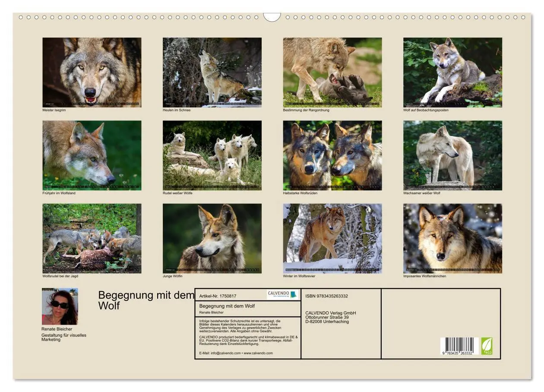Click the Meister Isegrim wolf thumbnail
Screen dimensions: 544x392
(92, 72)
